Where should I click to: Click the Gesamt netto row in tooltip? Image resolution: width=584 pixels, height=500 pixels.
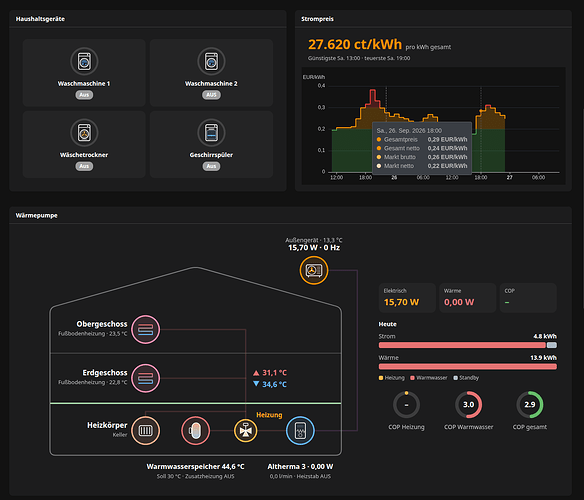[x=422, y=148]
